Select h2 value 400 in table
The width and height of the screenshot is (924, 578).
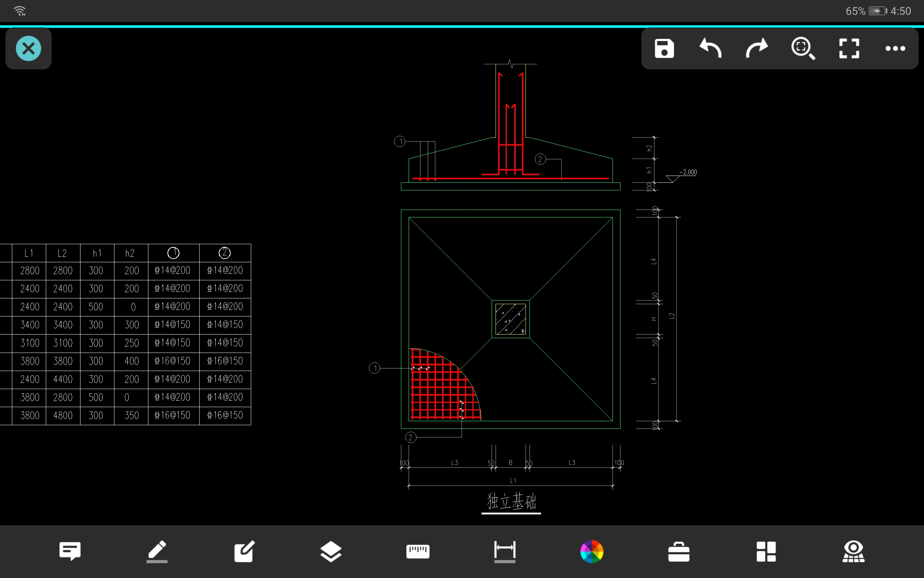(132, 361)
